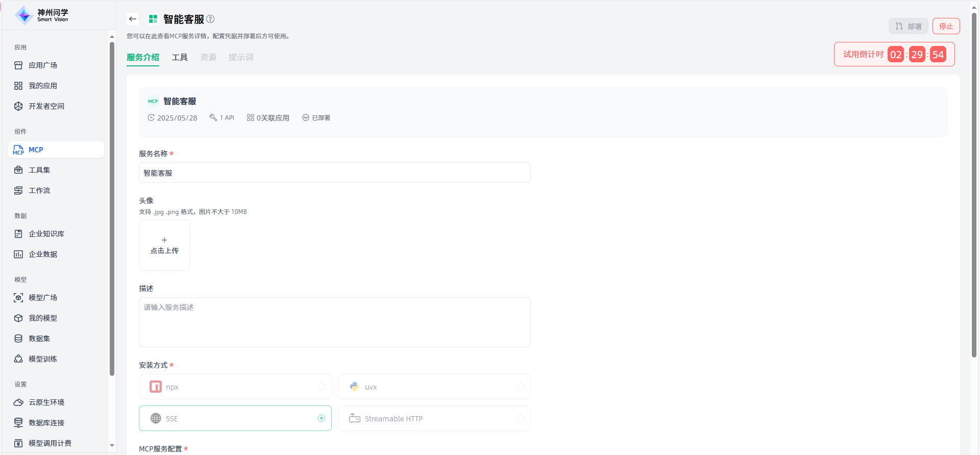Switch to the 工具 tab
This screenshot has width=980, height=455.
[x=180, y=57]
